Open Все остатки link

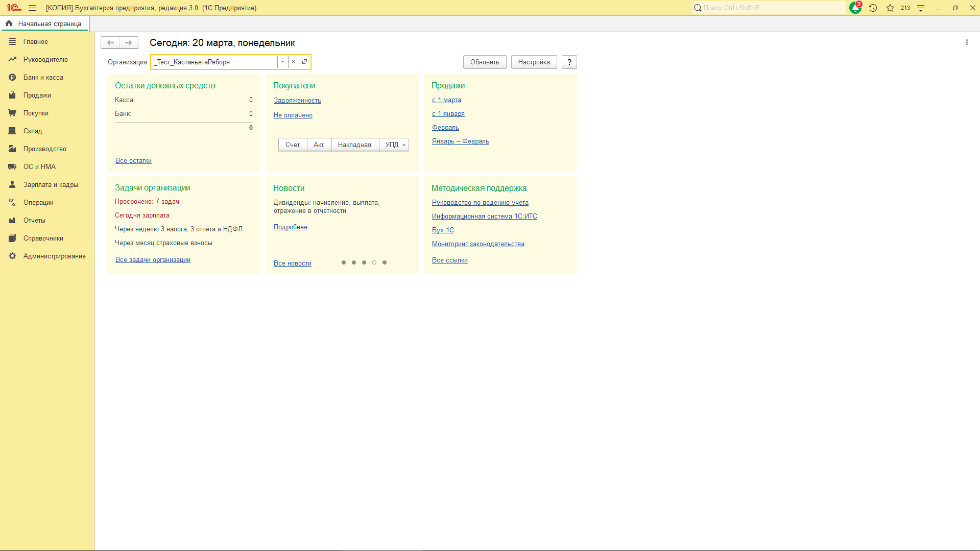point(133,161)
